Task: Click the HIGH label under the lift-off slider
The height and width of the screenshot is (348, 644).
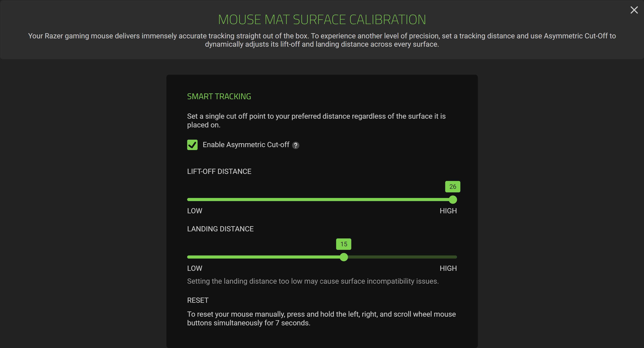Action: tap(448, 211)
